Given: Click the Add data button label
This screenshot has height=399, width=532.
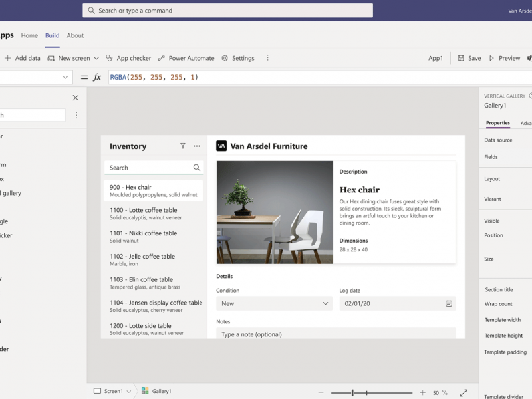Looking at the screenshot, I should click(27, 58).
